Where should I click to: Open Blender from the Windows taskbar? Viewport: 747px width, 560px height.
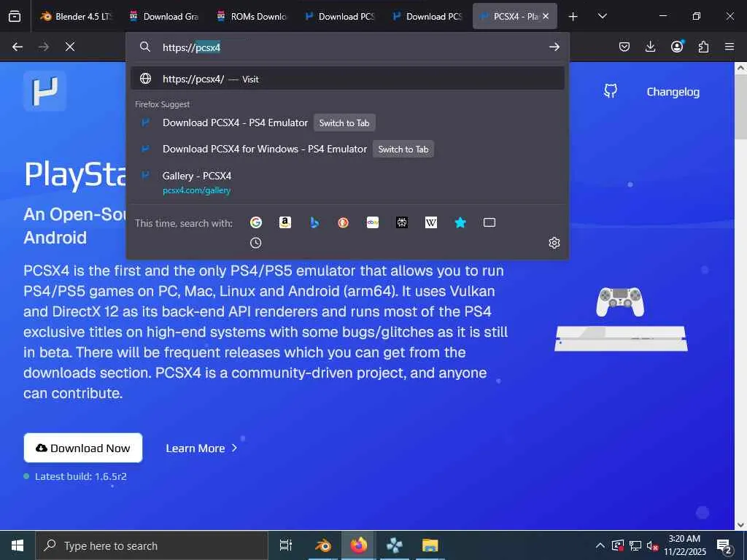[323, 545]
